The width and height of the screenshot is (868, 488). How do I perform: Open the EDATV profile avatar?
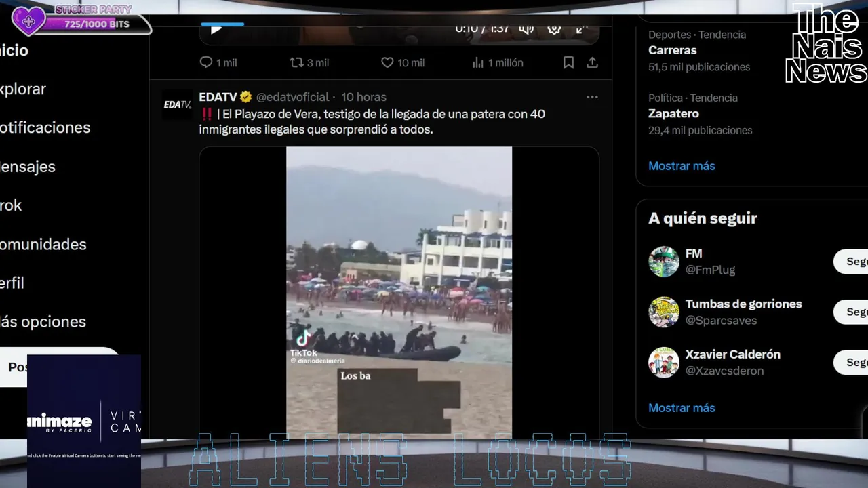(x=177, y=104)
